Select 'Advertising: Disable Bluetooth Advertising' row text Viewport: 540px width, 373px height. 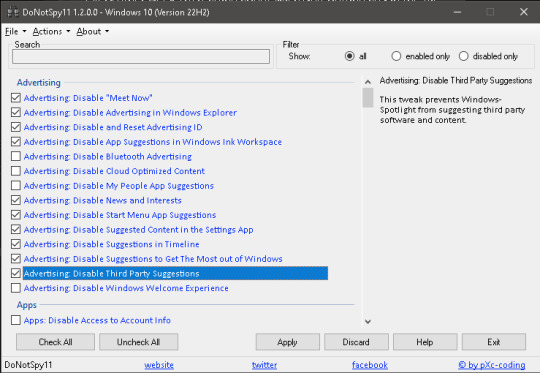(108, 157)
